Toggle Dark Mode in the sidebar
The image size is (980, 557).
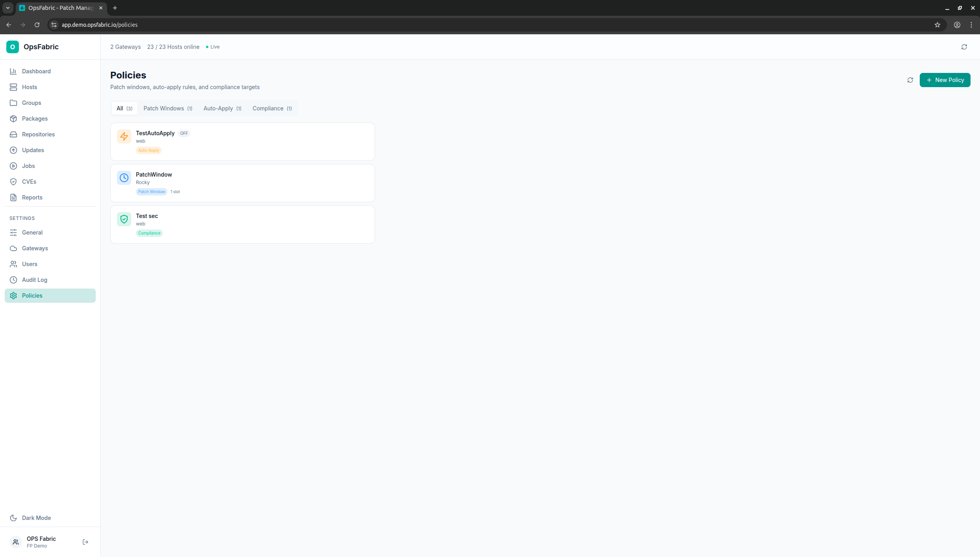pos(36,518)
